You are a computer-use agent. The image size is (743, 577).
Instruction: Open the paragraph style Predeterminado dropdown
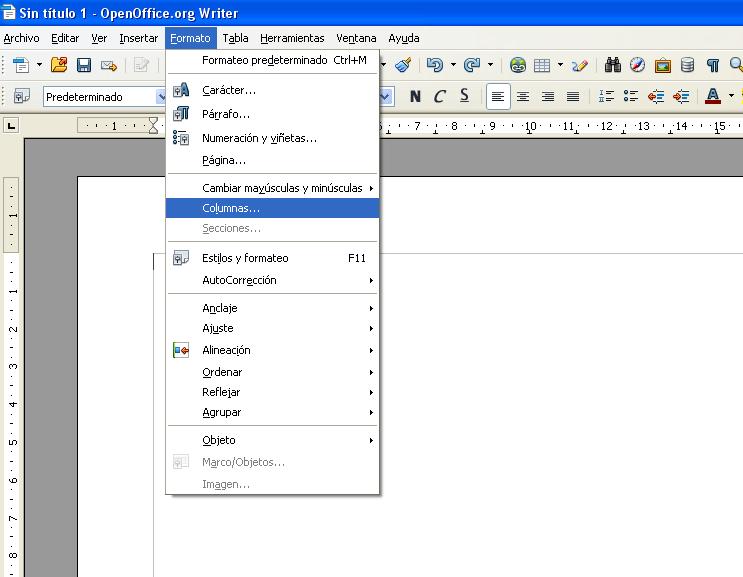click(162, 97)
